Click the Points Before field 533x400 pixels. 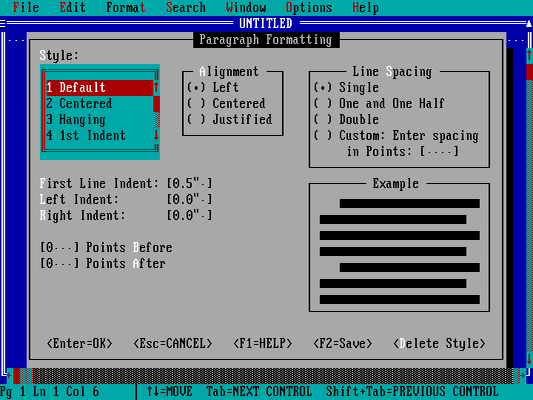(x=59, y=247)
